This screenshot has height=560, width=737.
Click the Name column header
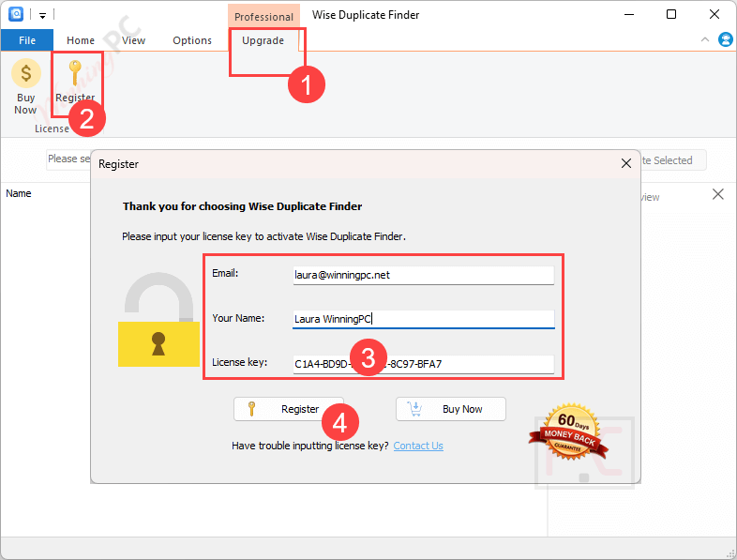(x=19, y=193)
